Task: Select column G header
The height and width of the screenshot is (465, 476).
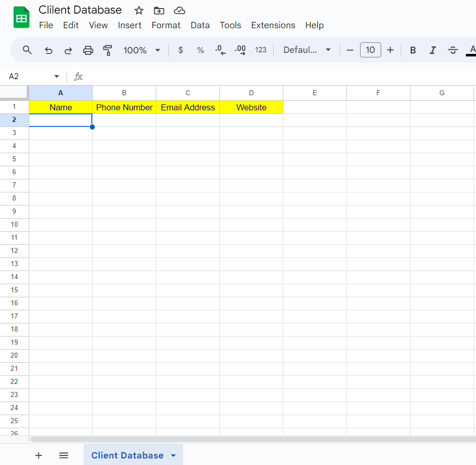Action: click(x=442, y=93)
